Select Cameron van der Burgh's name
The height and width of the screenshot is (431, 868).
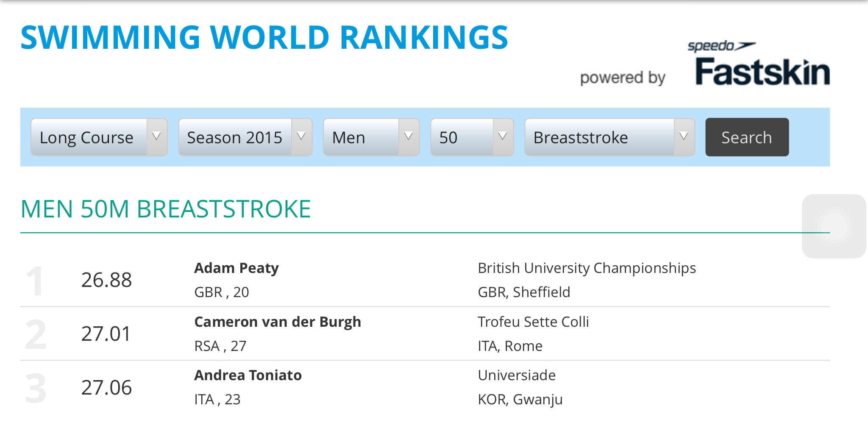pos(278,322)
